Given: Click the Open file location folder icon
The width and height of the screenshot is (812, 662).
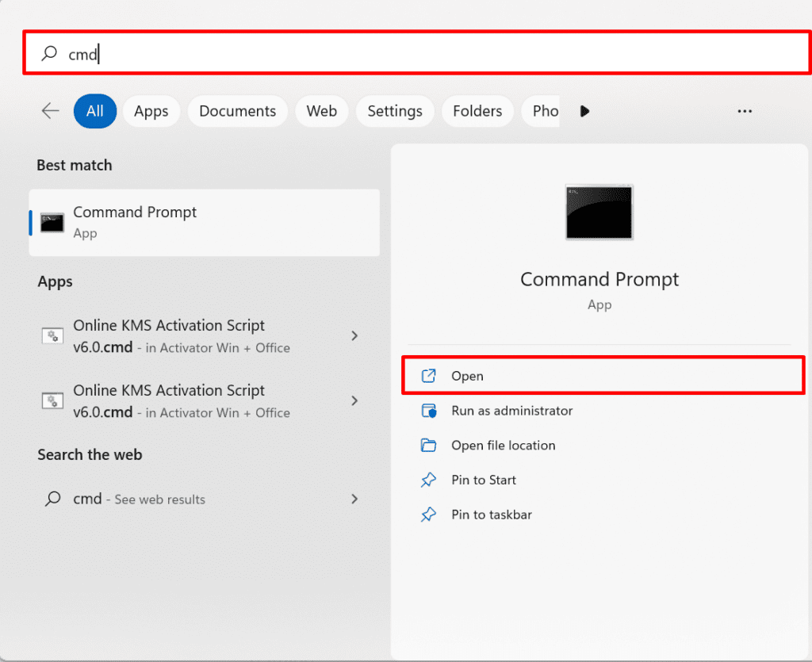Looking at the screenshot, I should [428, 446].
